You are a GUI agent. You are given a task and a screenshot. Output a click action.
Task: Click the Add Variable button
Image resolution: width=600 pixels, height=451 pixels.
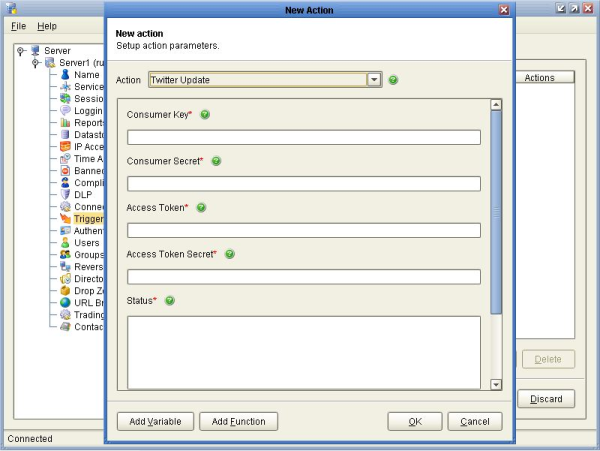click(155, 421)
